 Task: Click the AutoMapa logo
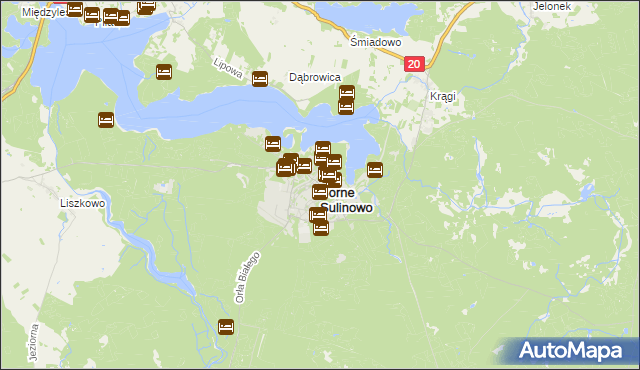click(571, 351)
